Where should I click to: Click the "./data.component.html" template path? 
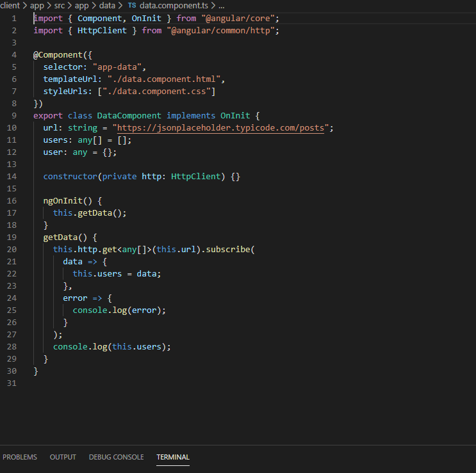(x=166, y=79)
